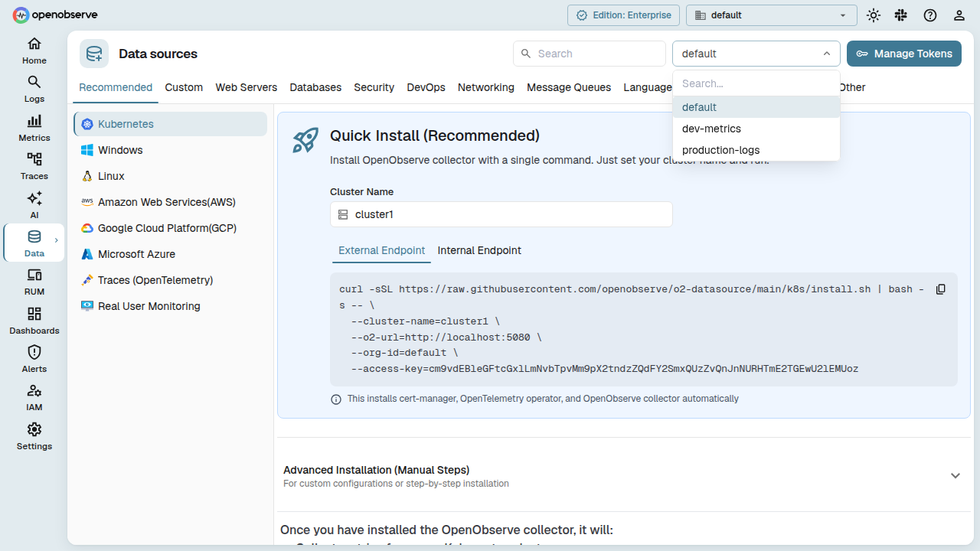Open RUM from the sidebar
Screen dimensions: 980x551
[34, 282]
